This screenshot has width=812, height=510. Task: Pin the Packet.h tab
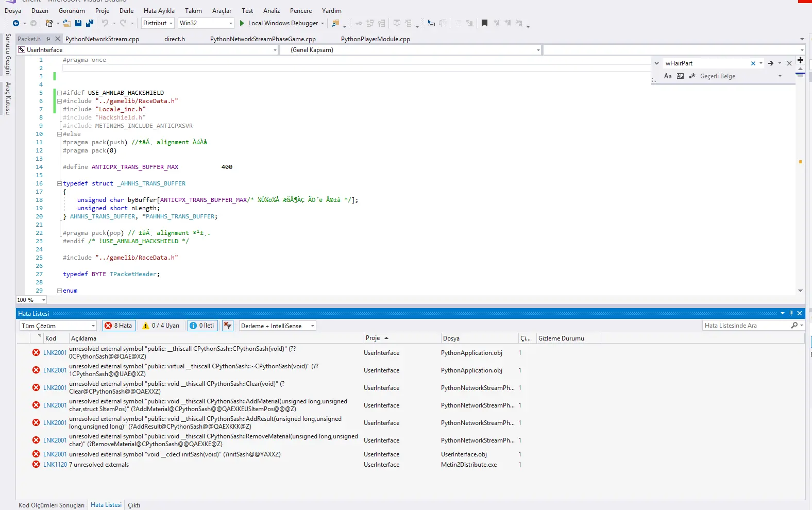click(x=48, y=39)
